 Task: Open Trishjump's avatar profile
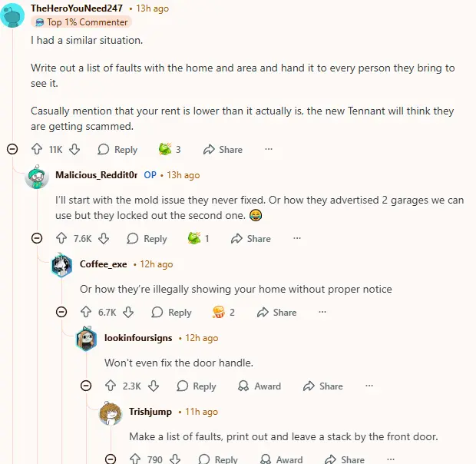[111, 413]
